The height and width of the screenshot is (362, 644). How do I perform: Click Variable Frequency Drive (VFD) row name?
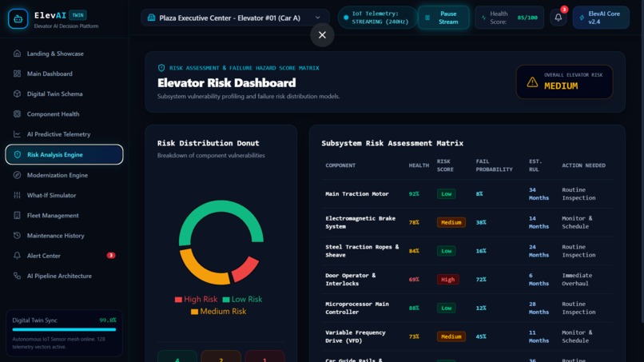356,336
